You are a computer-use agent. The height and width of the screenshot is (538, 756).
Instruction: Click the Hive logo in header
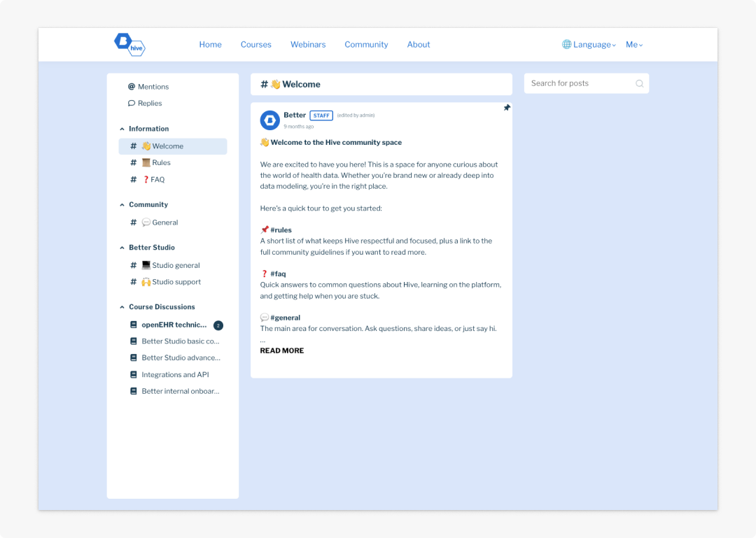[x=129, y=44]
